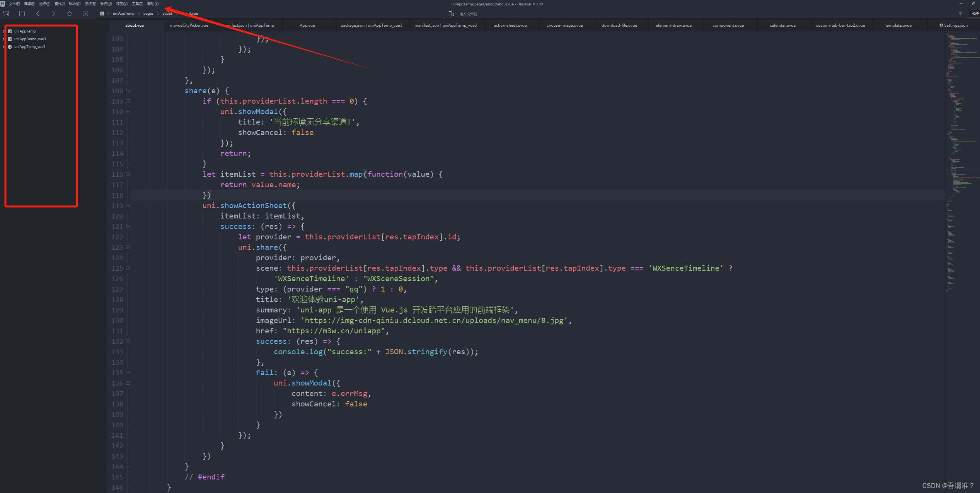Click the 预览 preview button
980x493 pixels.
pos(975,14)
